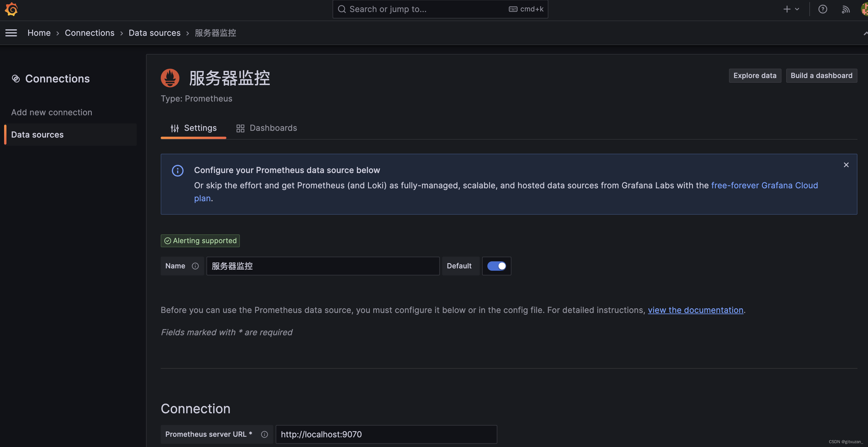Switch to the Dashboards tab

click(x=267, y=128)
